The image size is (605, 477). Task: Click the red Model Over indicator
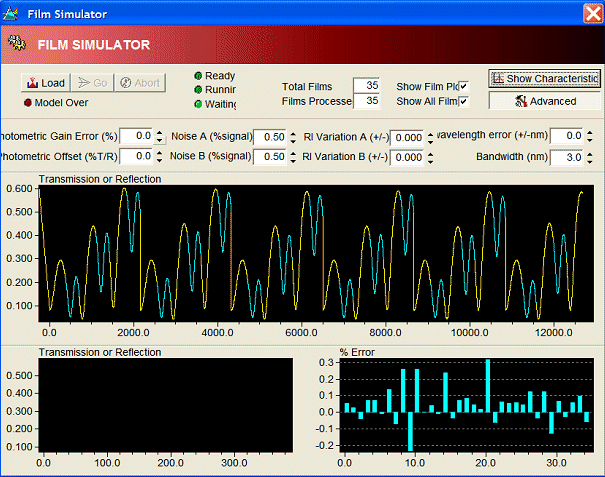point(28,103)
